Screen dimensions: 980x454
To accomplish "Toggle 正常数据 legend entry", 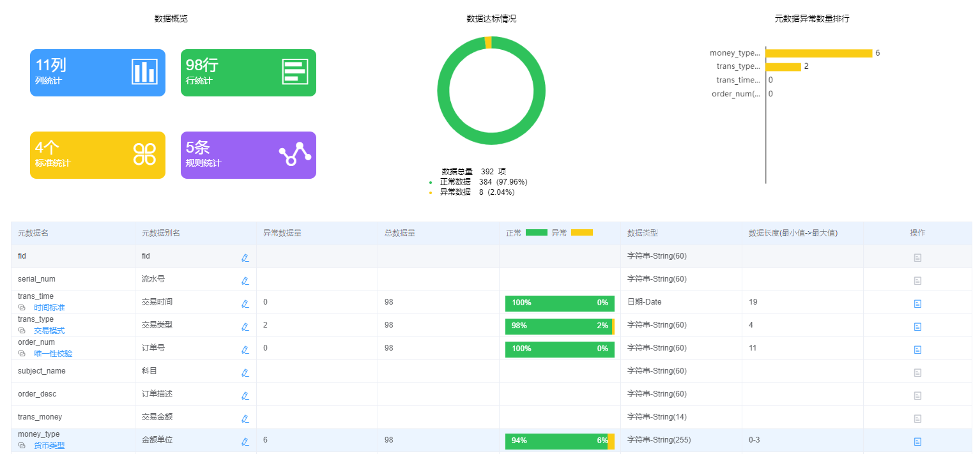I will (478, 182).
